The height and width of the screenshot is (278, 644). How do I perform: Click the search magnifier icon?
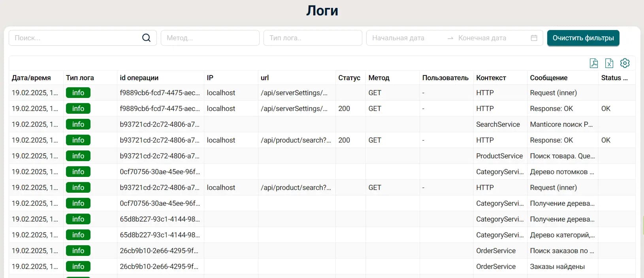146,38
